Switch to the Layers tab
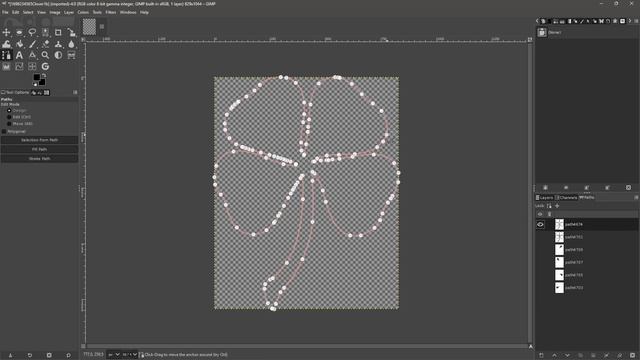The image size is (640, 360). click(544, 198)
